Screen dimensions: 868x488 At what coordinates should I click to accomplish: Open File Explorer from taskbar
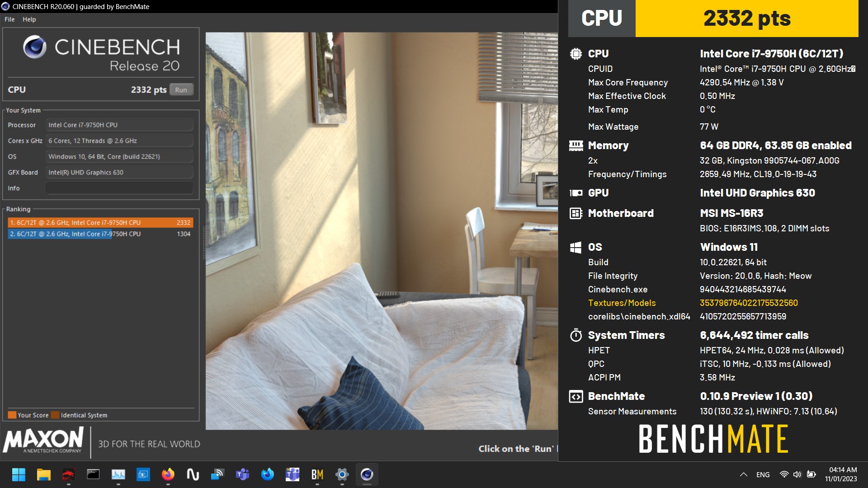(43, 474)
